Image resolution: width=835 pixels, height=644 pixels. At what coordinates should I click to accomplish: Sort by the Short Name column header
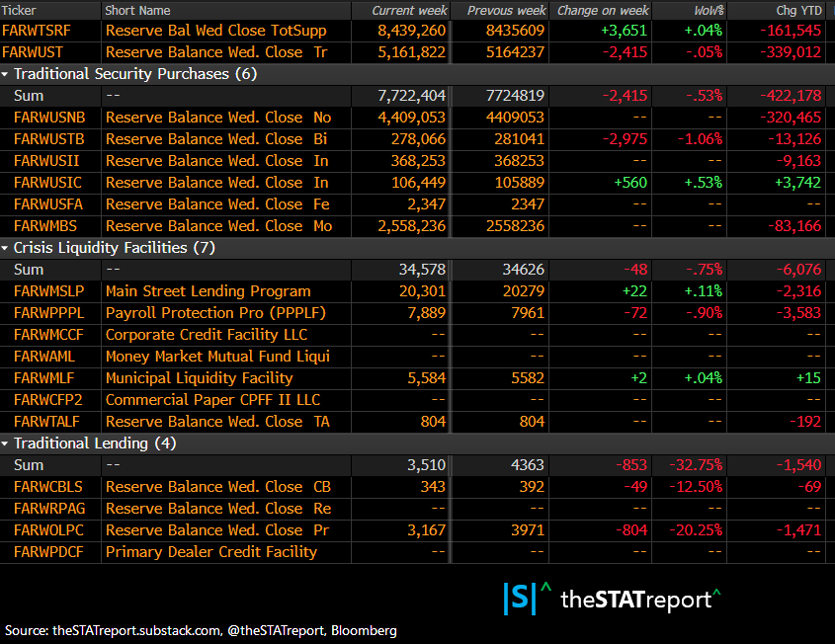(x=137, y=10)
